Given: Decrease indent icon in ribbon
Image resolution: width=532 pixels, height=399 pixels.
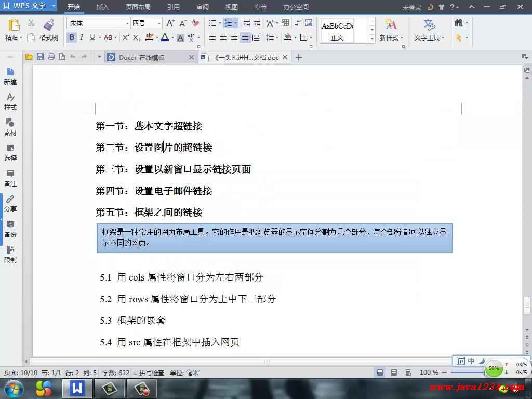Looking at the screenshot, I should click(x=247, y=23).
